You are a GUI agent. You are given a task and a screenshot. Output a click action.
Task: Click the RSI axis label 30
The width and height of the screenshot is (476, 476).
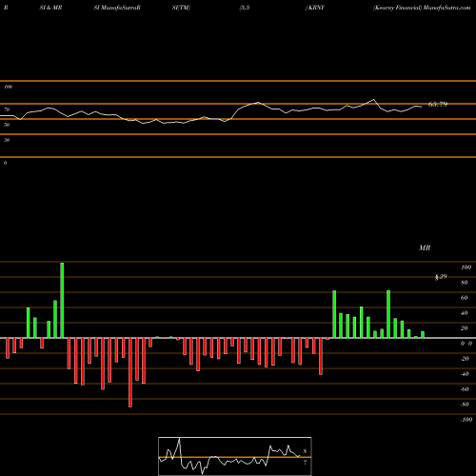click(x=7, y=140)
